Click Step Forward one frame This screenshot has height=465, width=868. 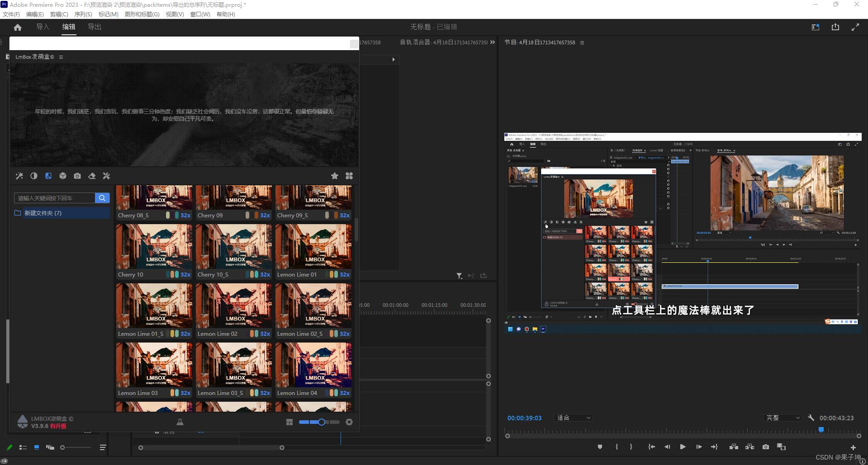[x=699, y=447]
